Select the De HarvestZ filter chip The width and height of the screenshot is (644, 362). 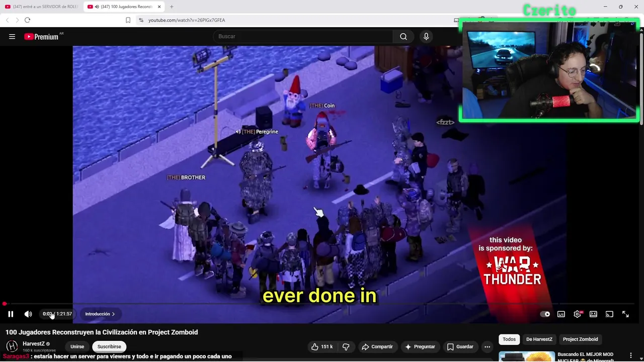pyautogui.click(x=539, y=339)
